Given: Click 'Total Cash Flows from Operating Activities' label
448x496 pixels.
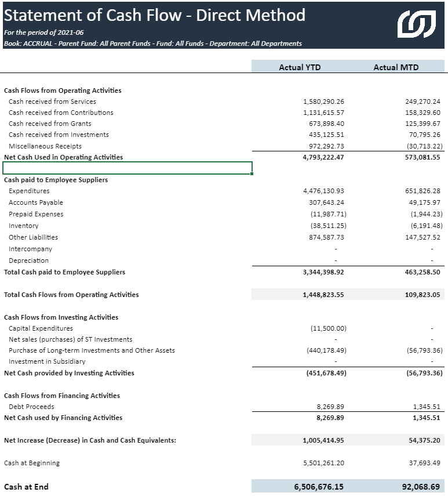Looking at the screenshot, I should point(71,295).
